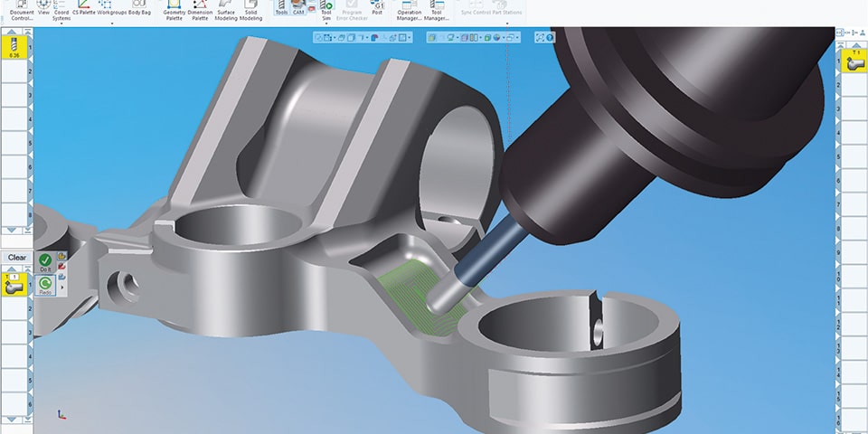Open the Document Control menu

click(x=22, y=13)
